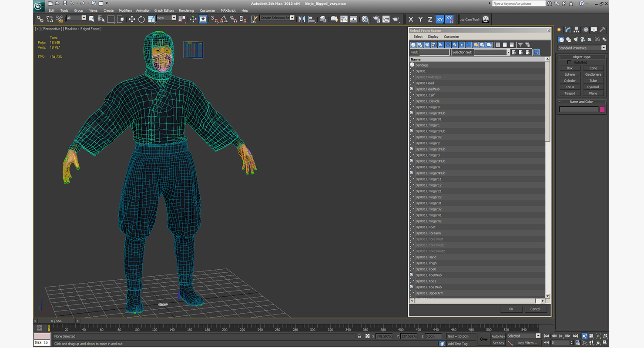Activate the Select and Scale tool

151,19
